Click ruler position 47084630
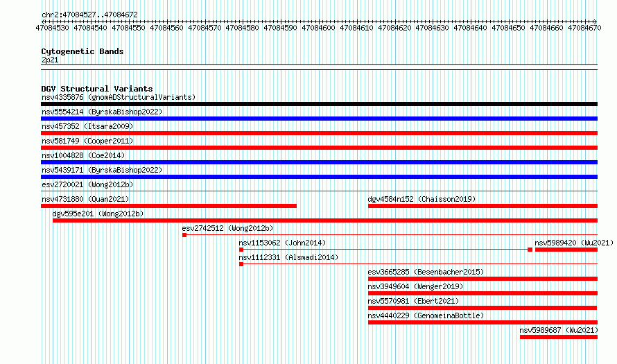This screenshot has width=617, height=364. (x=432, y=28)
